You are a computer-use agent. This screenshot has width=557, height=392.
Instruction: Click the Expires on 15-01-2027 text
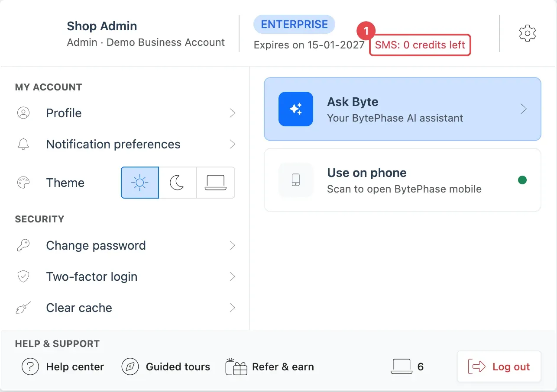click(309, 45)
